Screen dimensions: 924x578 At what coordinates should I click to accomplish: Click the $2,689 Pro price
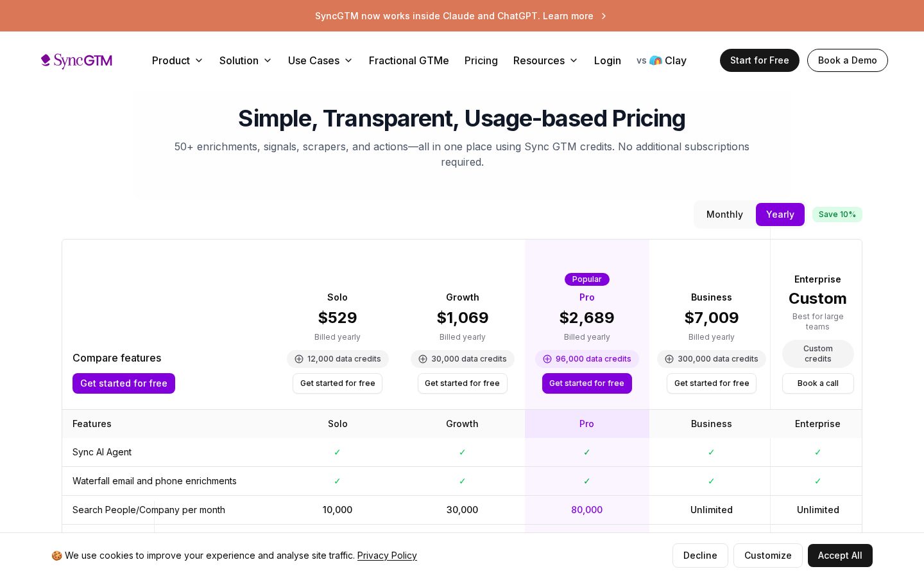(x=587, y=318)
